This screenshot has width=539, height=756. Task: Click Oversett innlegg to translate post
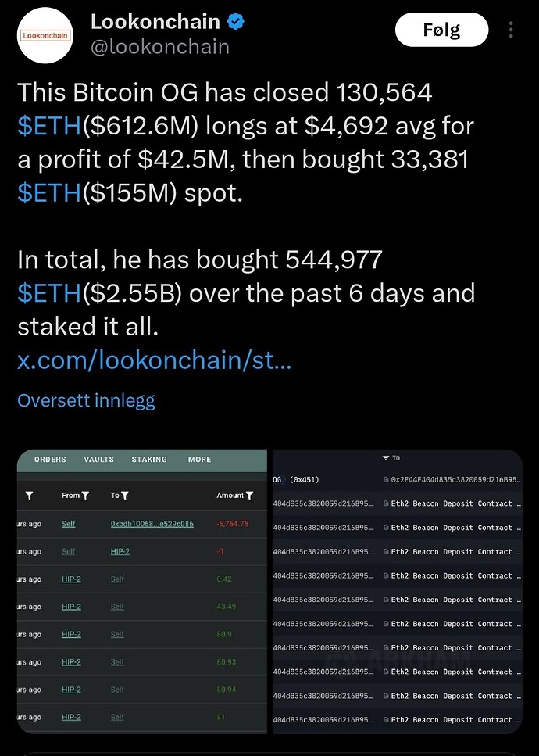tap(86, 400)
